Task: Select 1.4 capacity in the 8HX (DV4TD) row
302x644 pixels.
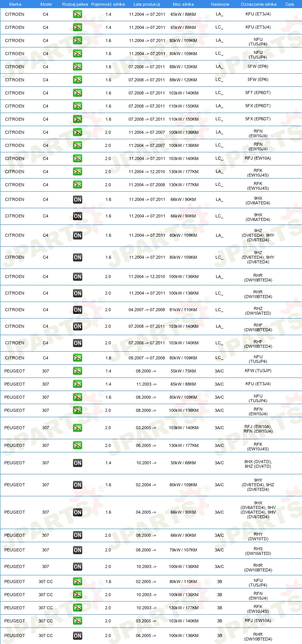Action: tap(108, 463)
